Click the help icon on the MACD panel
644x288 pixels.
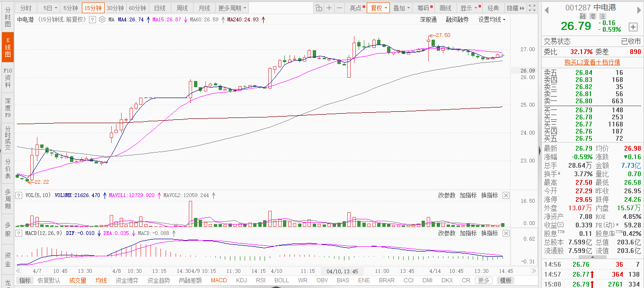pyautogui.click(x=19, y=233)
